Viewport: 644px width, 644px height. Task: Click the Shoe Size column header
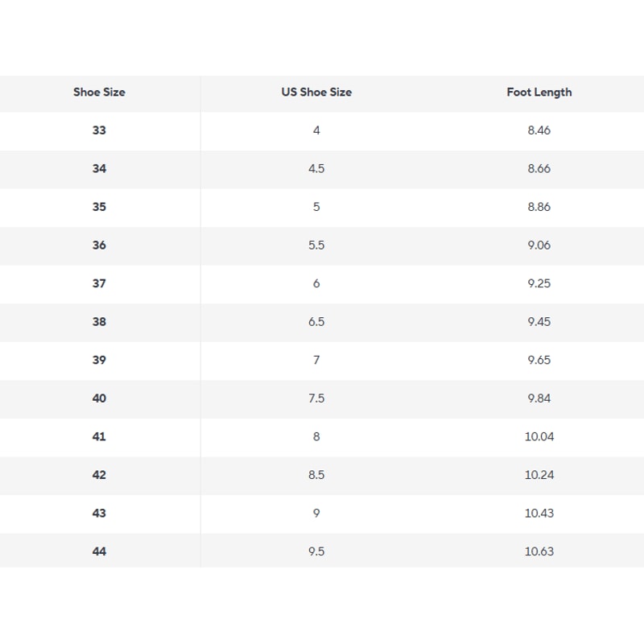(x=99, y=92)
